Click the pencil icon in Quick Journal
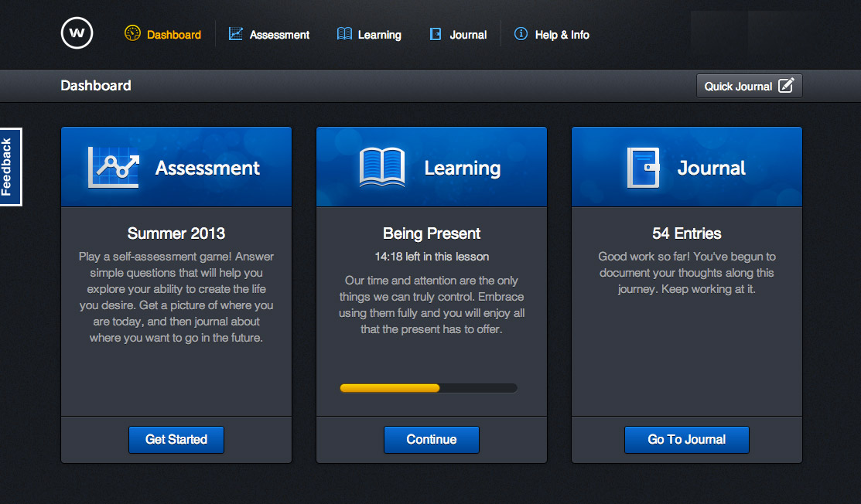861x504 pixels. [x=786, y=85]
